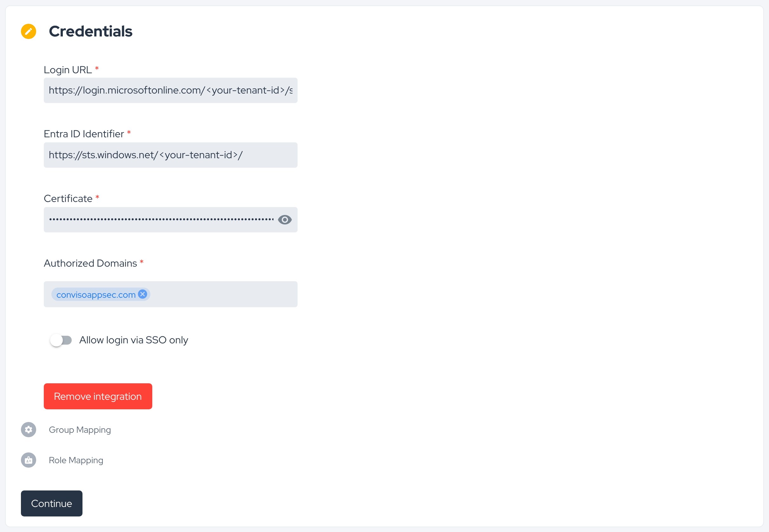Focus the Login URL field
The image size is (769, 532).
coord(170,90)
